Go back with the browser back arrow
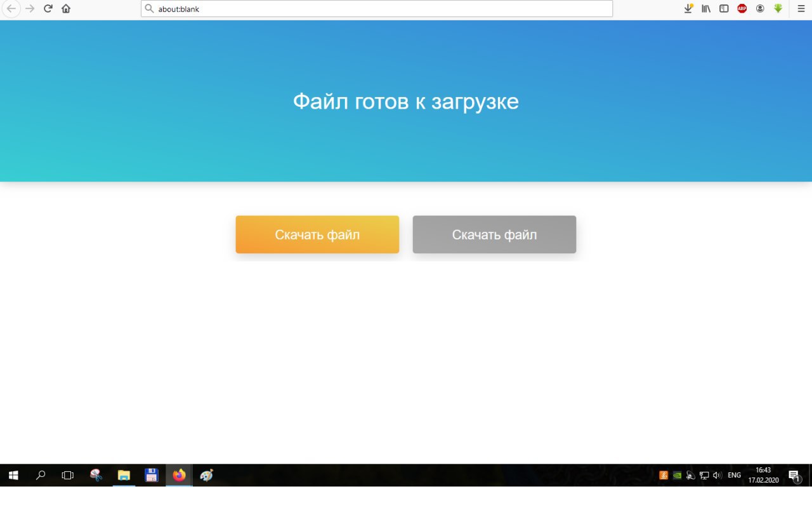The height and width of the screenshot is (508, 812). 11,9
